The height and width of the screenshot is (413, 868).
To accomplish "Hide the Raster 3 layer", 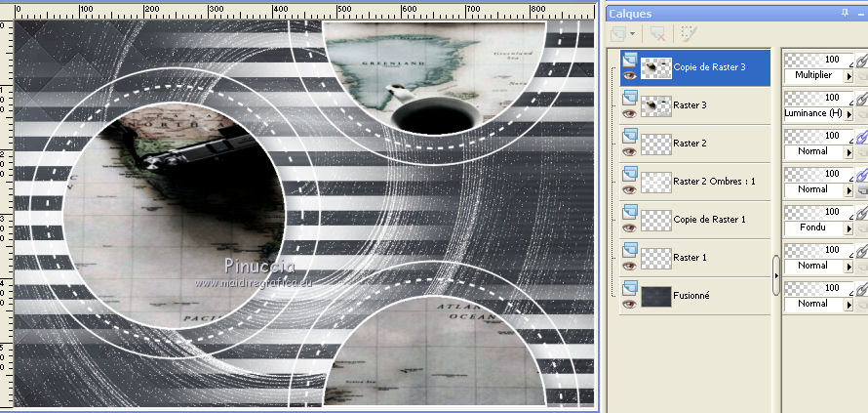I will (x=629, y=113).
